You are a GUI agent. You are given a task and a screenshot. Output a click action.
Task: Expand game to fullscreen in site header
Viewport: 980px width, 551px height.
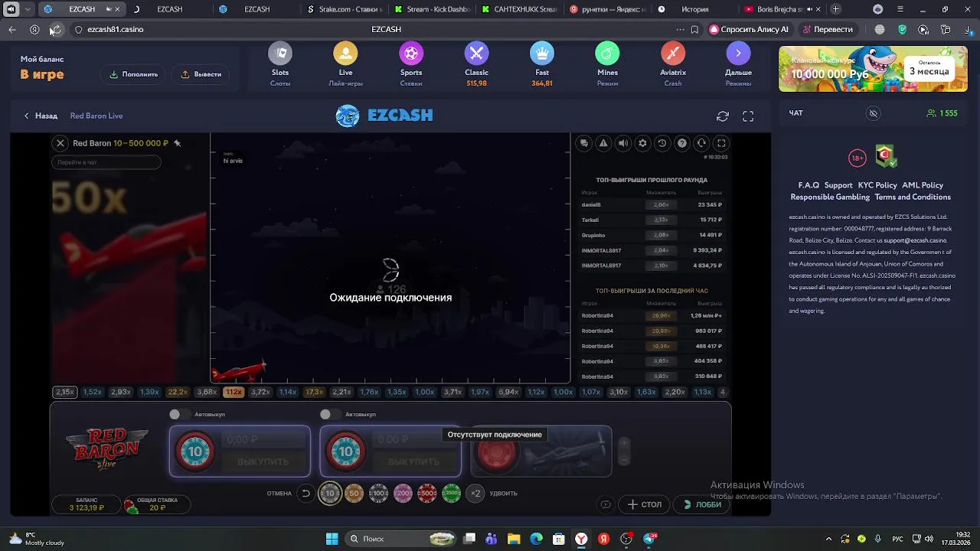click(748, 116)
